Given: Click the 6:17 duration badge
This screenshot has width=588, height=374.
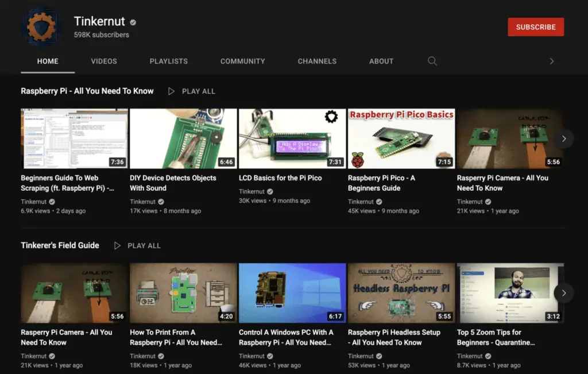Looking at the screenshot, I should click(x=335, y=316).
